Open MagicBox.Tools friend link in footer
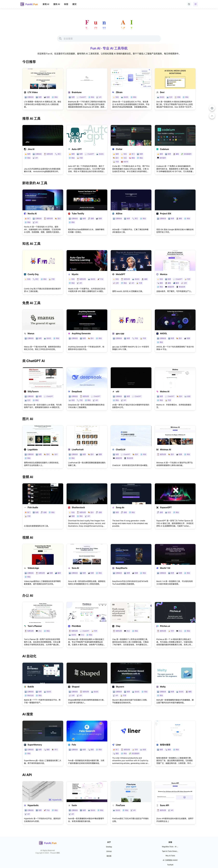Viewport: 218px width, 868px height. pyautogui.click(x=170, y=847)
